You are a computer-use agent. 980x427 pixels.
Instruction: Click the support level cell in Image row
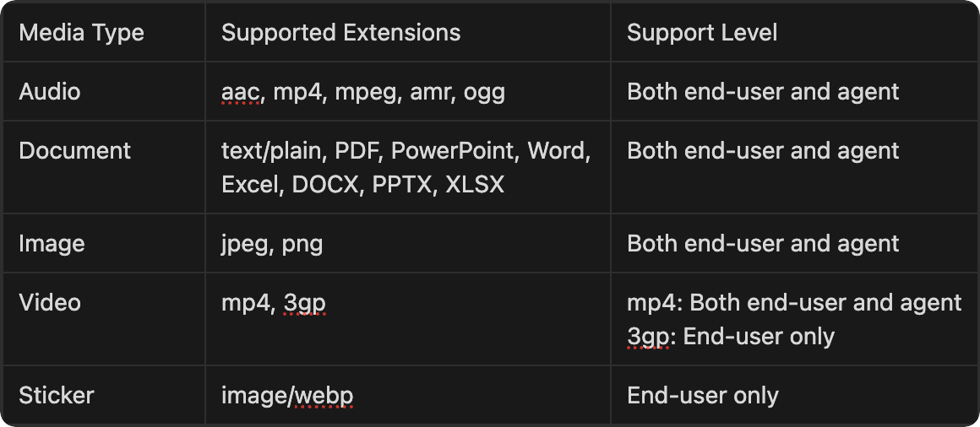click(762, 244)
